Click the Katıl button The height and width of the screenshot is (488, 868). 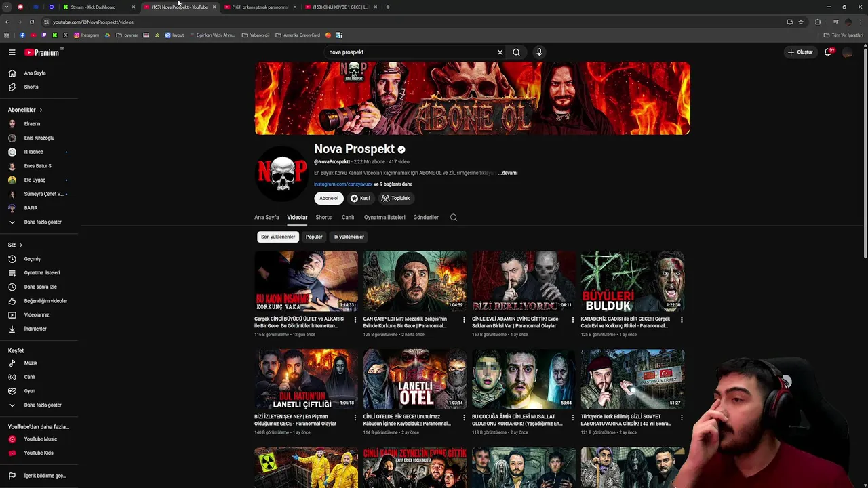[x=360, y=198]
